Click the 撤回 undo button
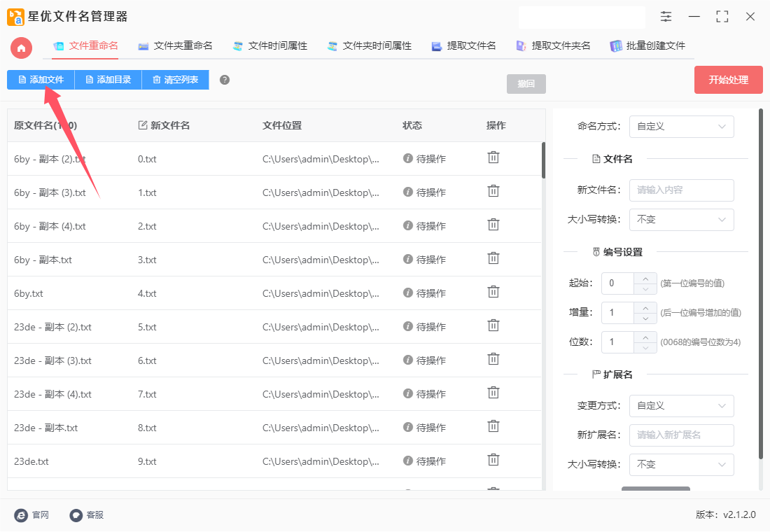770x532 pixels. pyautogui.click(x=526, y=84)
